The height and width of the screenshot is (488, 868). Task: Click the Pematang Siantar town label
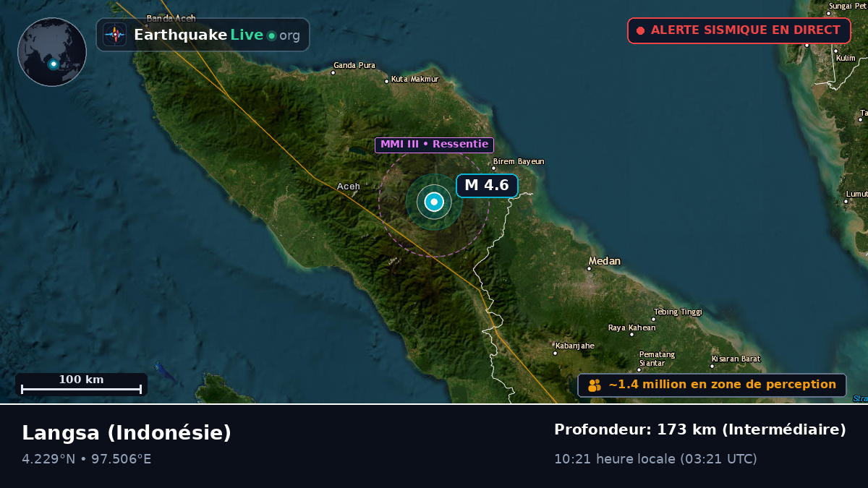(657, 359)
